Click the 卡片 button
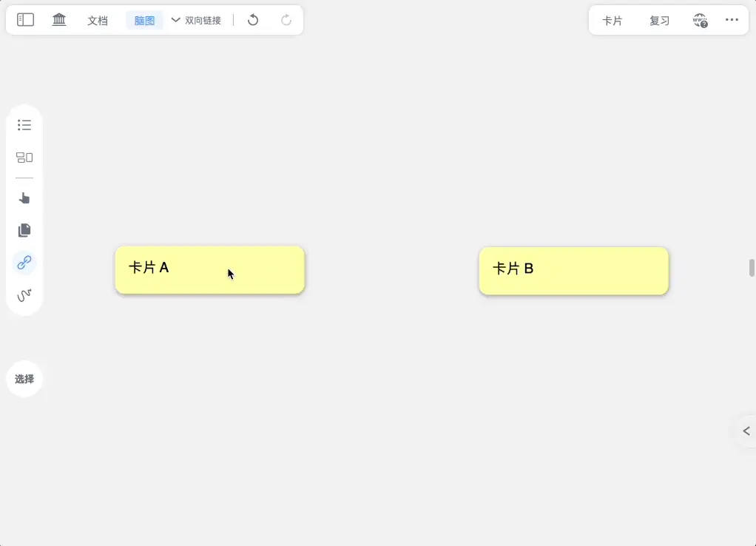 (x=612, y=21)
